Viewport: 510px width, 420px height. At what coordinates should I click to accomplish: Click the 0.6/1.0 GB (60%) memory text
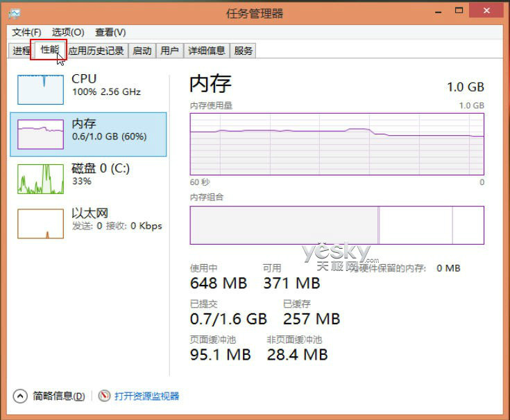tap(110, 137)
